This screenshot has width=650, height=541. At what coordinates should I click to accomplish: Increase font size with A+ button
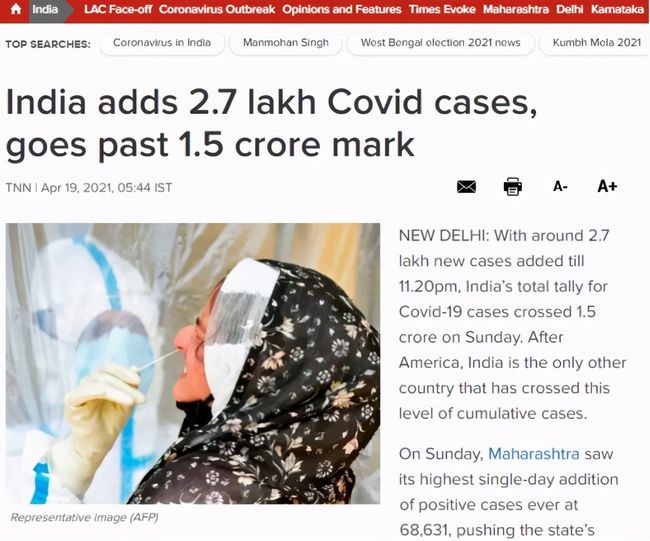tap(607, 186)
